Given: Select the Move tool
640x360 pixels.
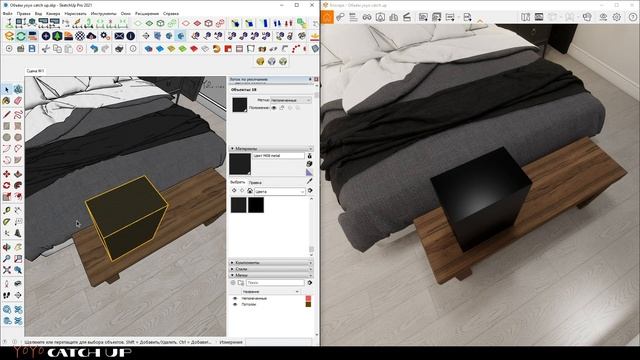Looking at the screenshot, I should (x=7, y=174).
